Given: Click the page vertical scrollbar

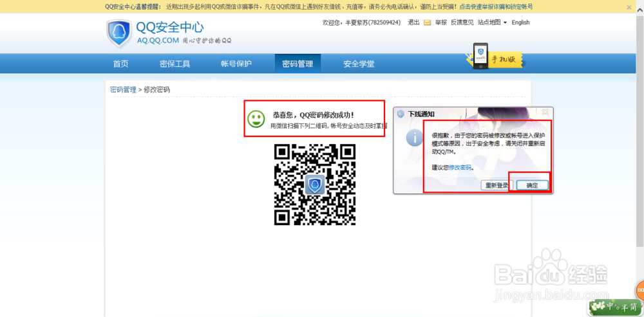Looking at the screenshot, I should (x=640, y=131).
